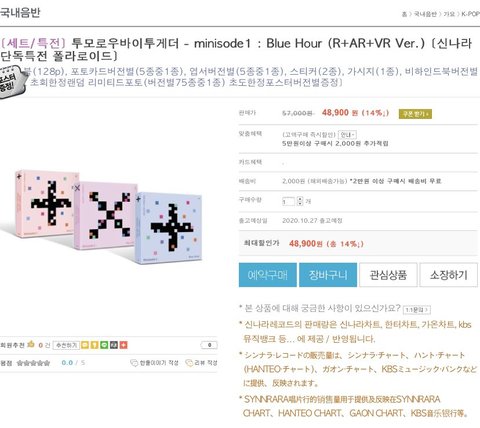Click the 관심상품 wishlist button

(x=388, y=275)
